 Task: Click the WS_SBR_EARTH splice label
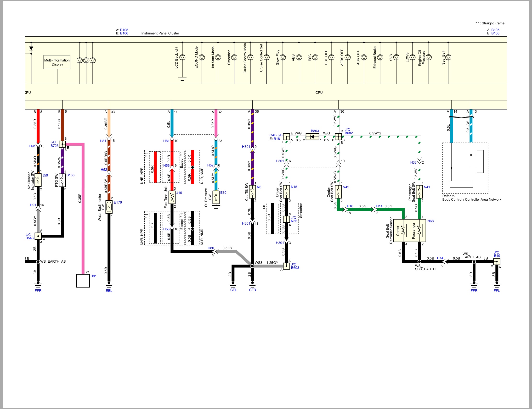coord(425,267)
